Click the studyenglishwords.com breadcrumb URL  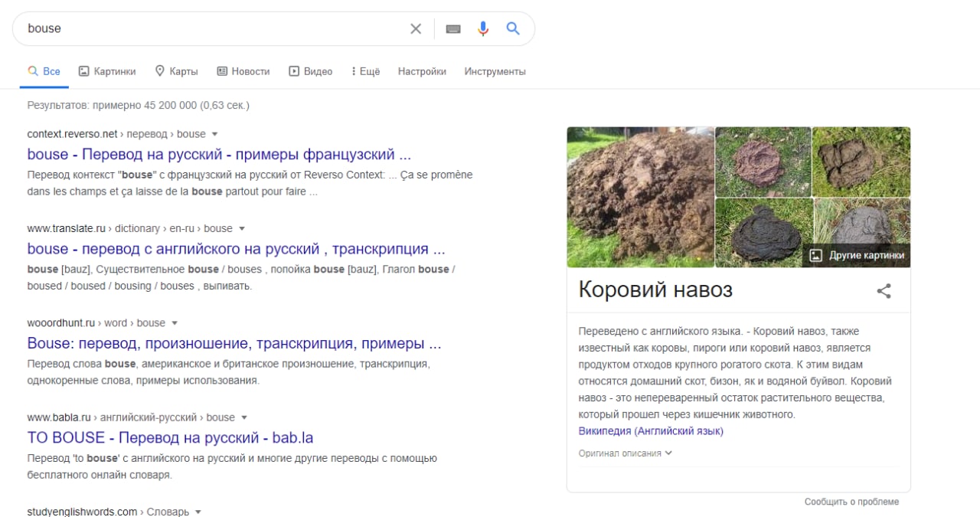click(108, 512)
